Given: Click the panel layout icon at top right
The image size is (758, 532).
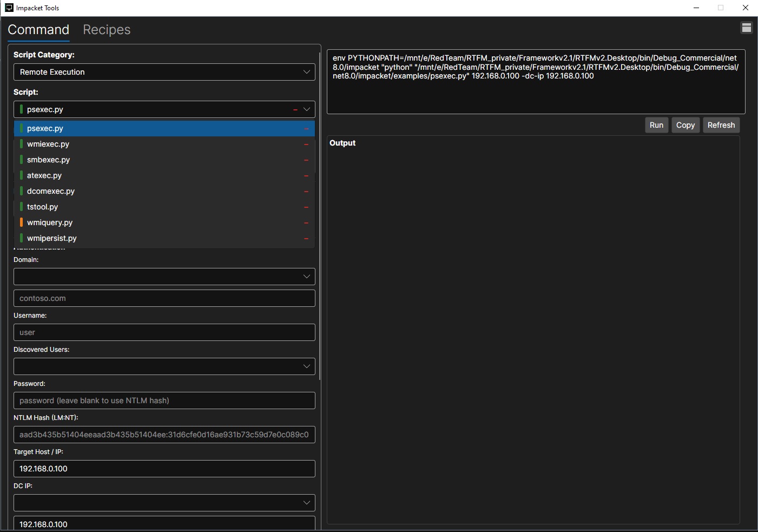Looking at the screenshot, I should (x=747, y=28).
